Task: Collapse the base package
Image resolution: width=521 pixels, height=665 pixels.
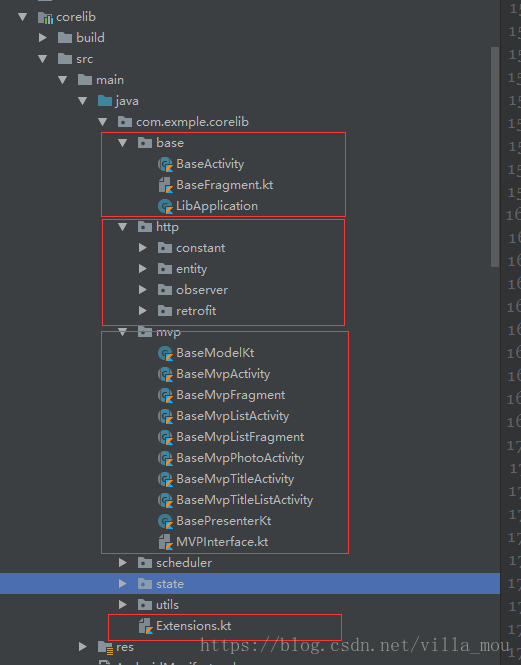Action: pyautogui.click(x=123, y=143)
